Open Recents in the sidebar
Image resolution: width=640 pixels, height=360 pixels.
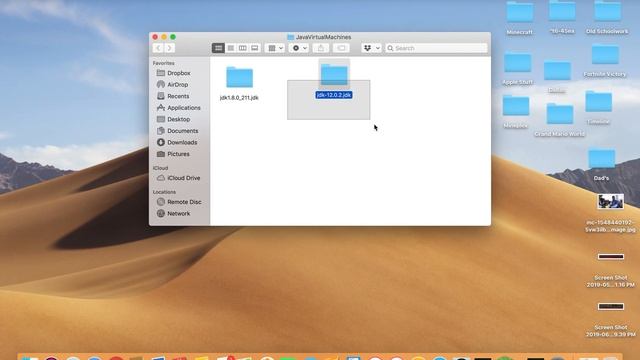(x=179, y=96)
